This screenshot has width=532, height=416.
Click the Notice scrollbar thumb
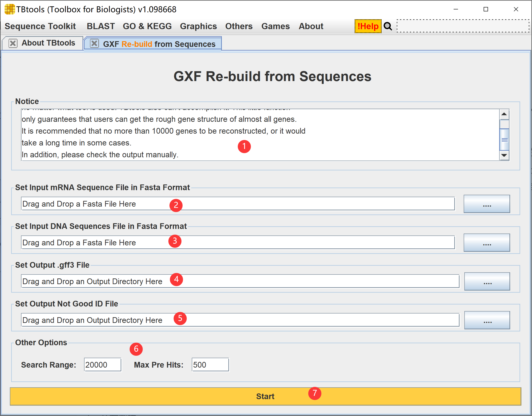coord(504,140)
